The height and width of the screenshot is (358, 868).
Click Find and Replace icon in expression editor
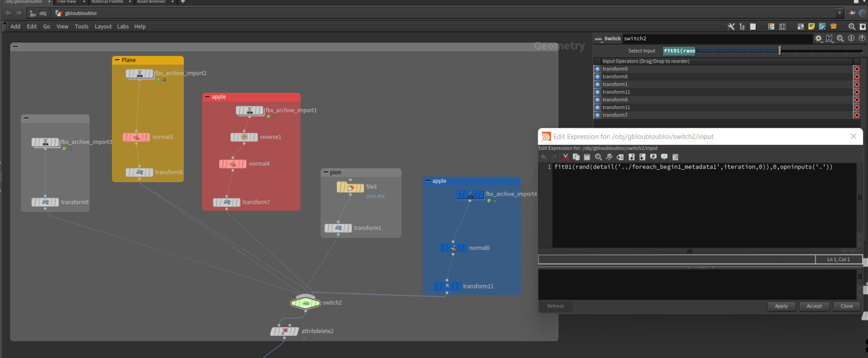pos(609,157)
